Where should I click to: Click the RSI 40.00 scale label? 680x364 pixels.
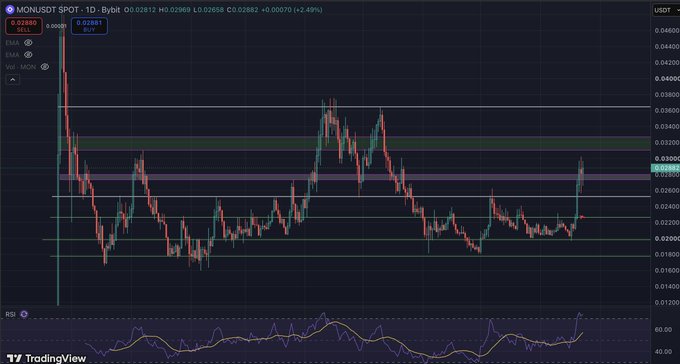click(x=664, y=352)
